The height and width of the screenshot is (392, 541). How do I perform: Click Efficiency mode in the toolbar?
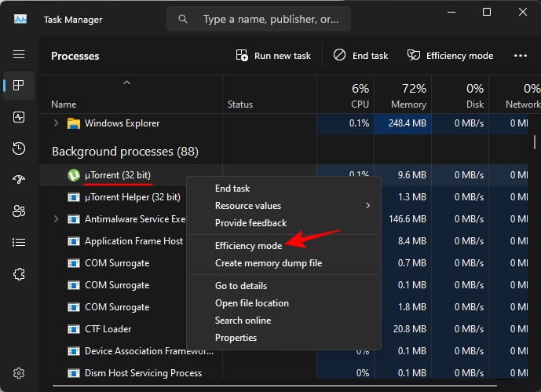(x=450, y=56)
